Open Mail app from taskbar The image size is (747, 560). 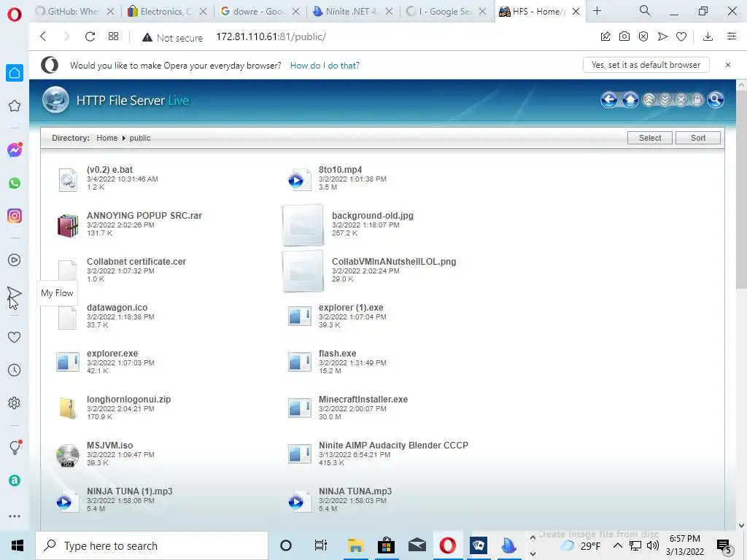[x=417, y=545]
